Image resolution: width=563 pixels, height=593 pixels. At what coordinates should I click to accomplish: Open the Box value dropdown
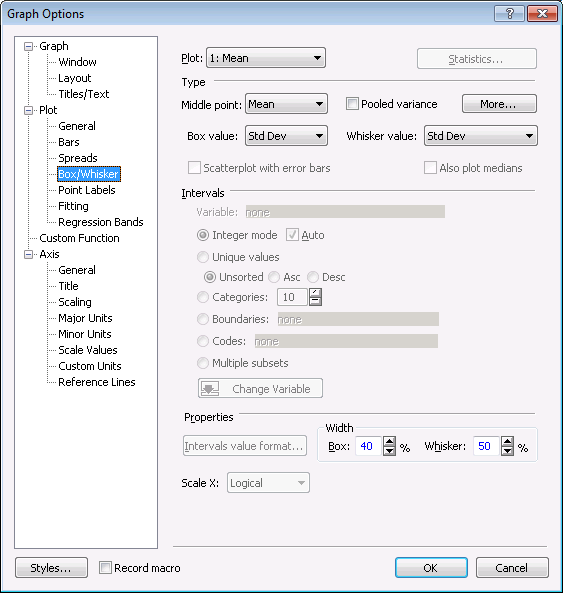click(286, 136)
